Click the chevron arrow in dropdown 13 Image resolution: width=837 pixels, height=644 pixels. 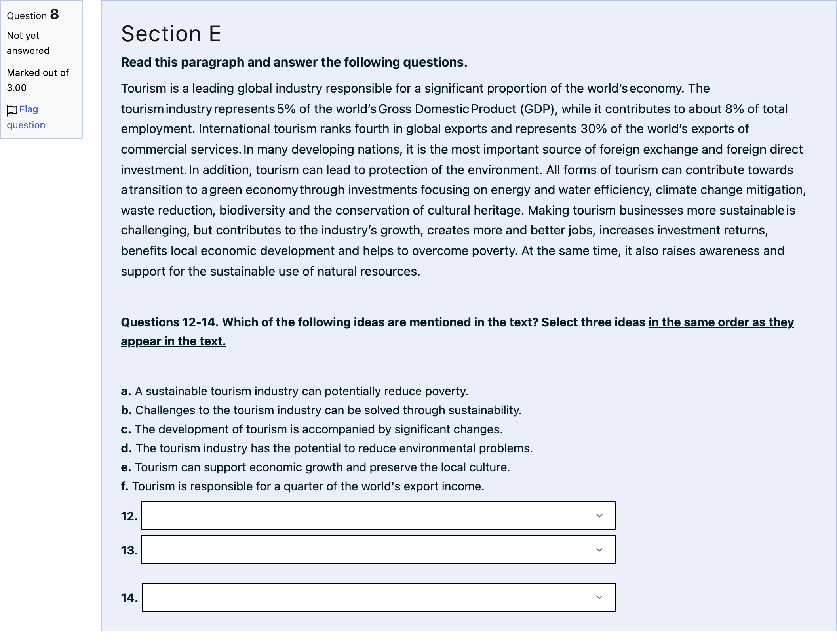[x=599, y=550]
